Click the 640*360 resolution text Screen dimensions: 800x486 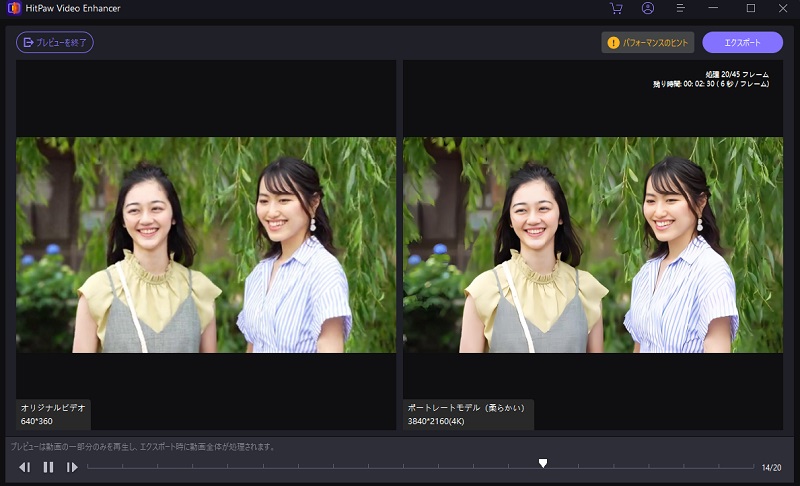pos(37,421)
